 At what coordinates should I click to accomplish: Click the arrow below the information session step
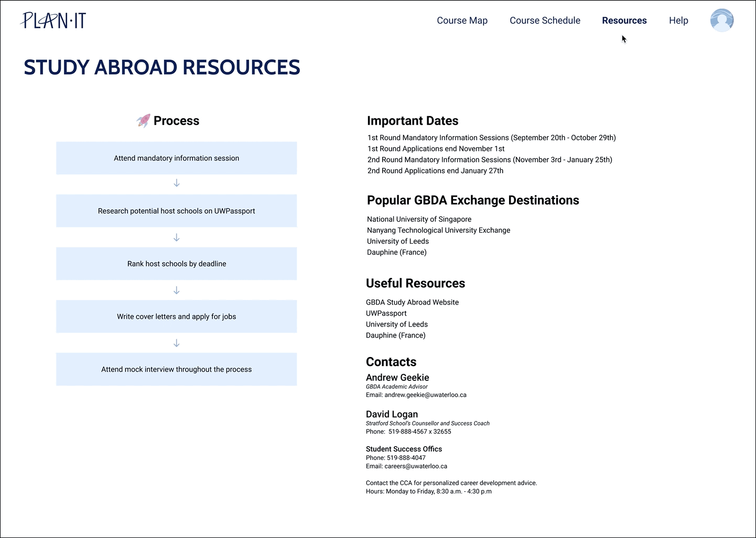[176, 183]
